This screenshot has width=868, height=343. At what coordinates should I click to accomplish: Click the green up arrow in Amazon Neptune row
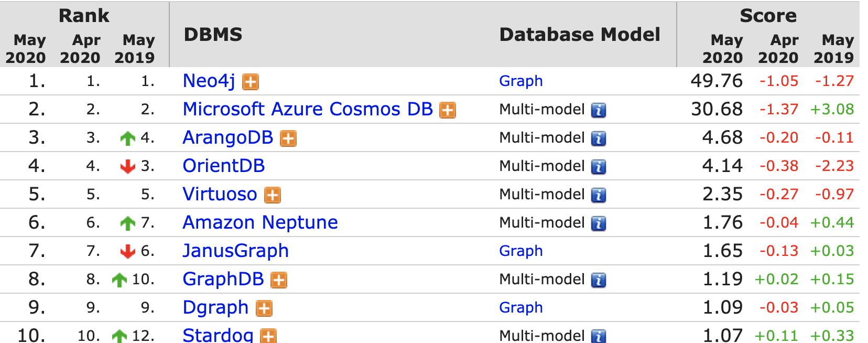tap(128, 223)
